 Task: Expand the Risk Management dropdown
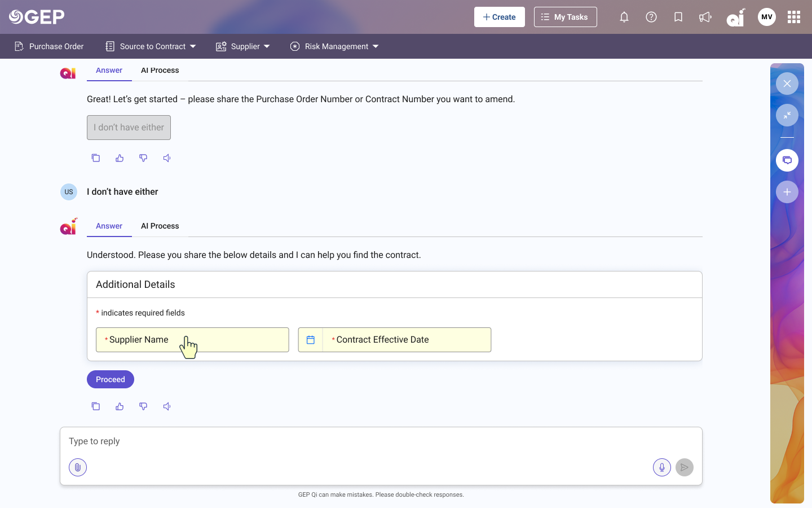[x=334, y=46]
